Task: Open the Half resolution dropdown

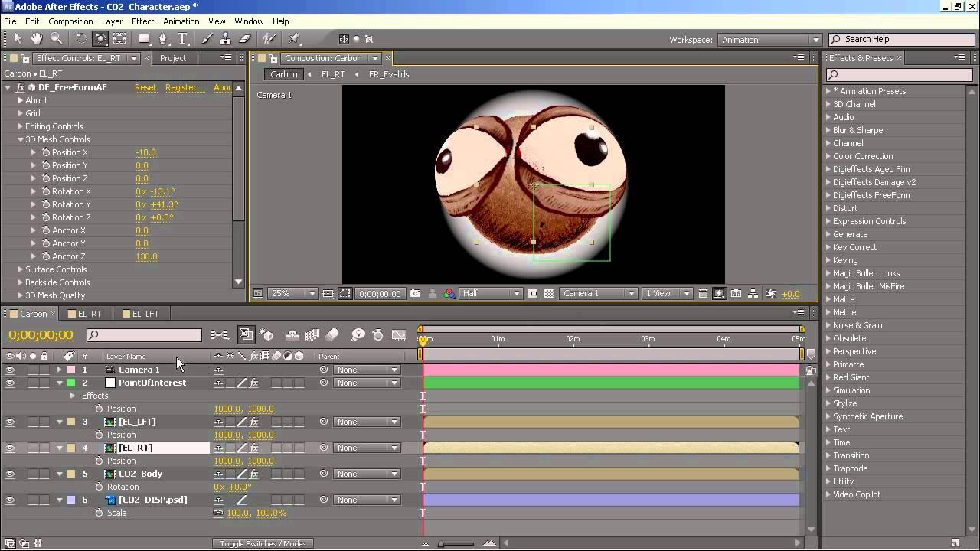Action: (x=492, y=293)
